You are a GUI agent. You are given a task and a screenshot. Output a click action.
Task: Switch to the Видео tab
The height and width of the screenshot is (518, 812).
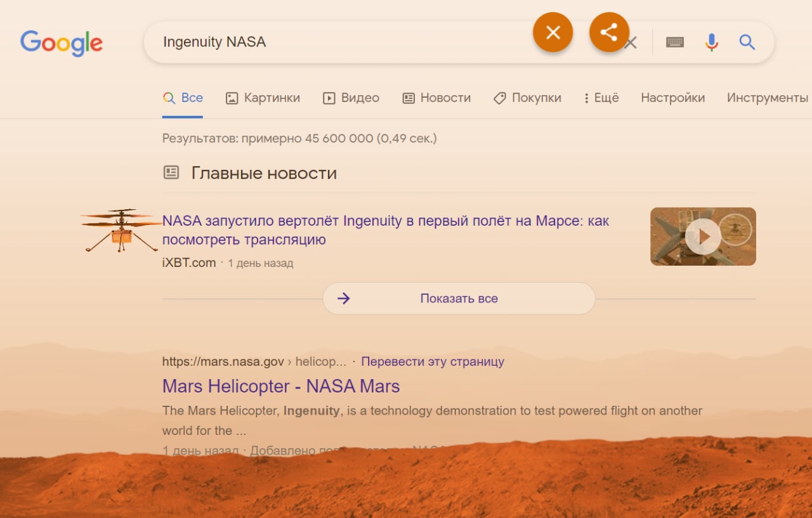[351, 98]
